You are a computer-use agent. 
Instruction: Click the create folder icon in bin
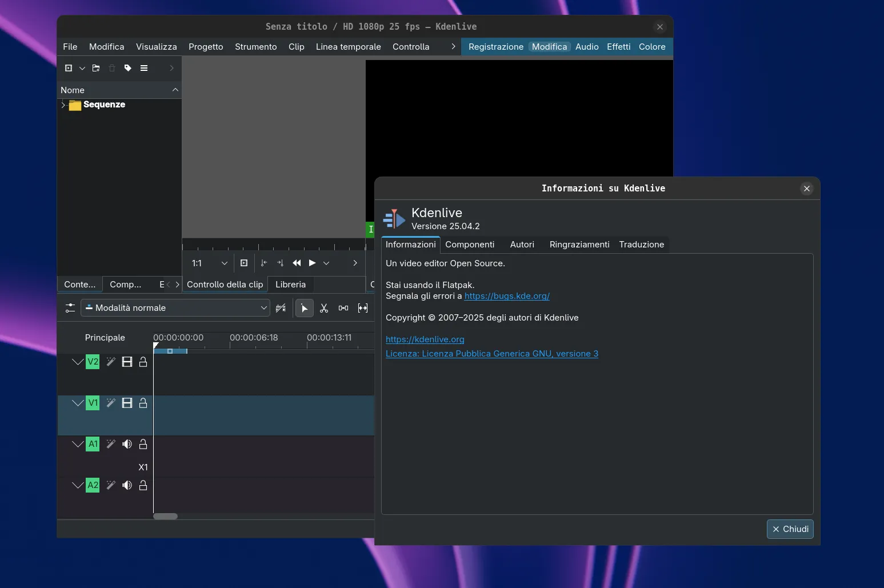96,68
